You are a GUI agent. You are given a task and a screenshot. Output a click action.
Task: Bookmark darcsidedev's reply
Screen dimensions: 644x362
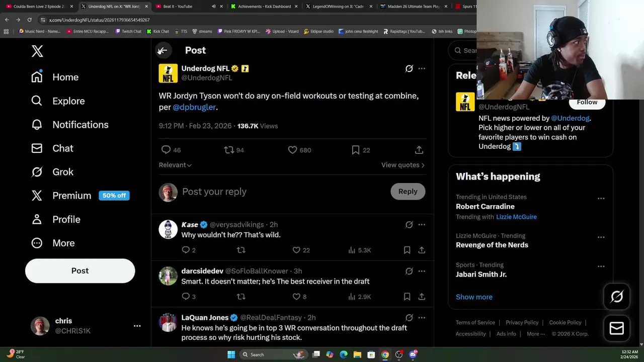tap(407, 297)
